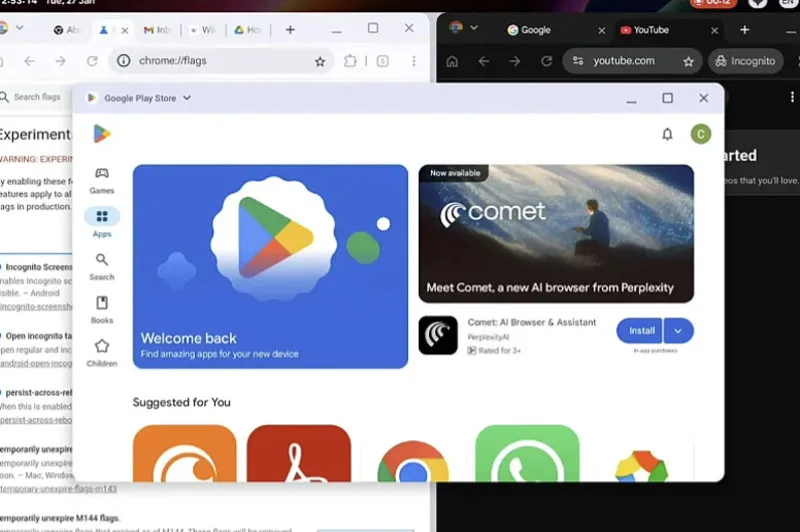Click Comet: AI Browser & Assistant title

click(532, 322)
